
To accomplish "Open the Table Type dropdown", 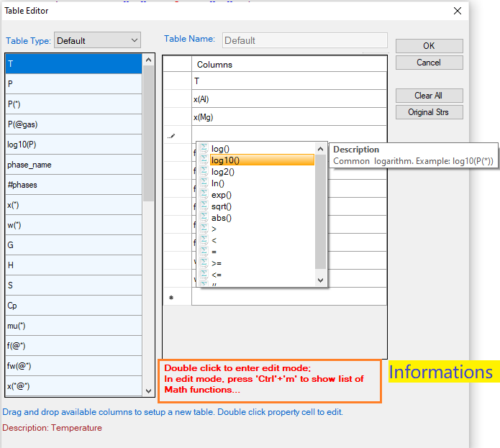I will coord(97,41).
